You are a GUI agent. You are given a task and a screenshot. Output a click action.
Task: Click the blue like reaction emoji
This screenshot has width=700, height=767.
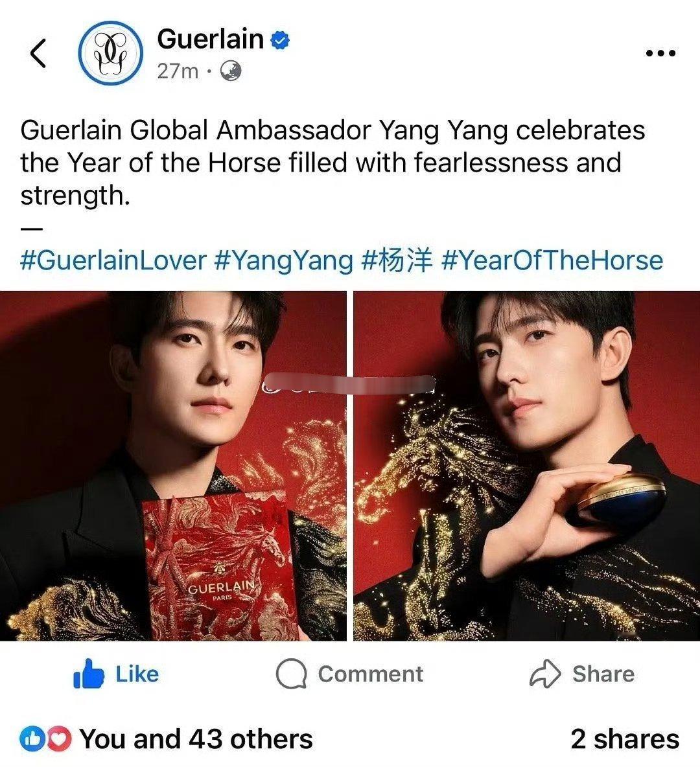click(32, 739)
